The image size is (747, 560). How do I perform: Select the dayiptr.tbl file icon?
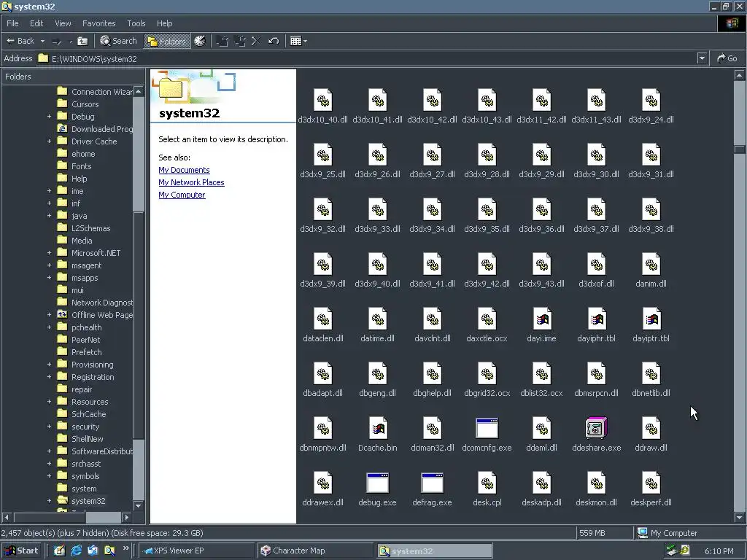tap(651, 319)
